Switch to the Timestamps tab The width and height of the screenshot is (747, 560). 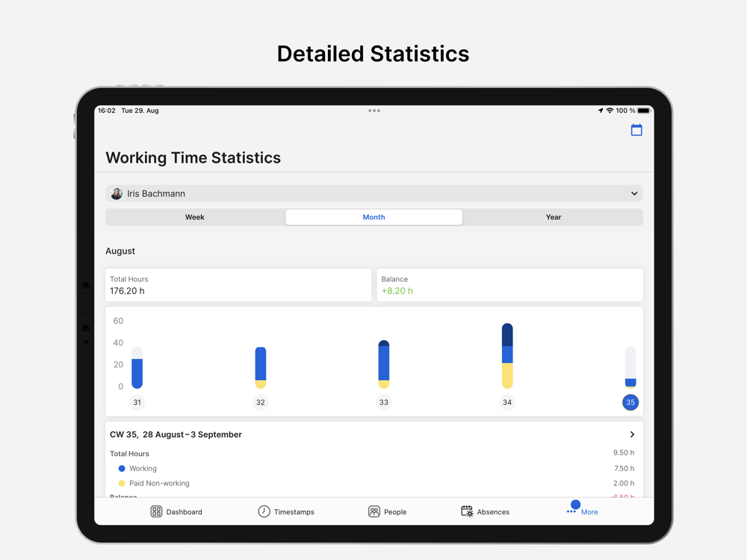[x=286, y=511]
